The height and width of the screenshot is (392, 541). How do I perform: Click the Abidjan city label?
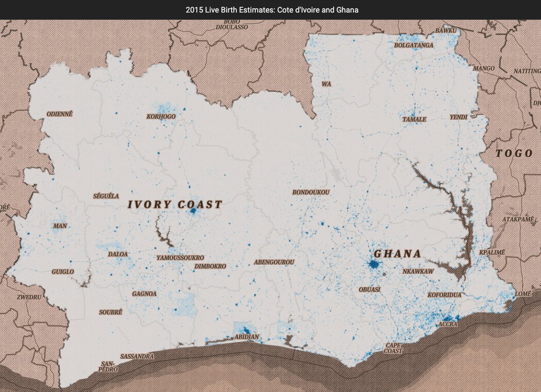(247, 336)
